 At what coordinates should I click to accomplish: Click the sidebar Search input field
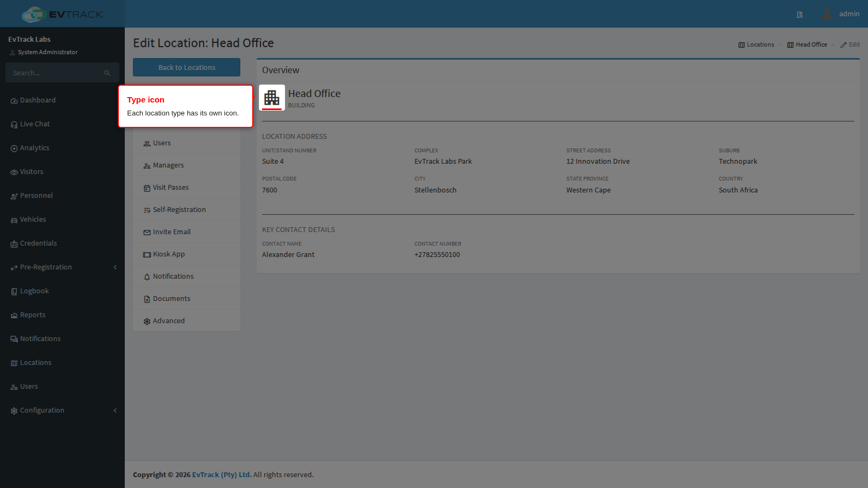(54, 73)
